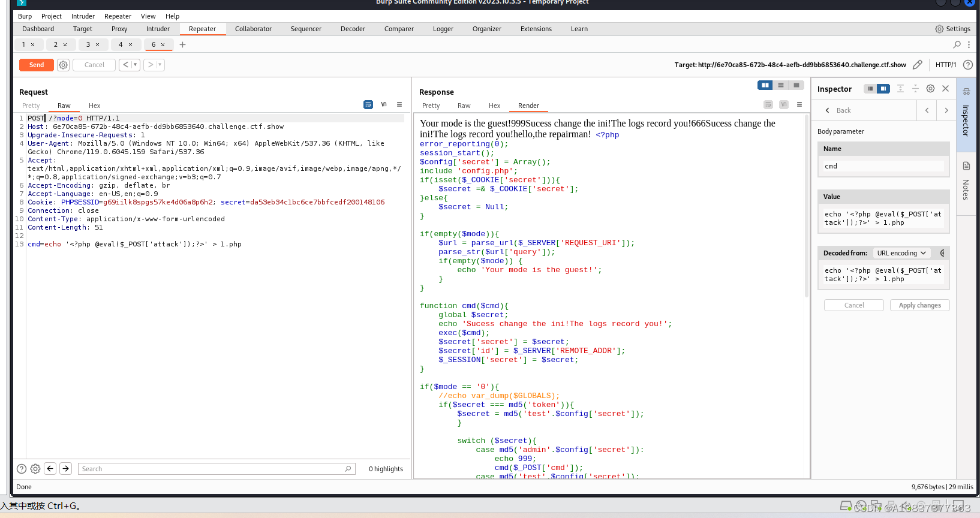Send the request
980x518 pixels.
(x=37, y=65)
